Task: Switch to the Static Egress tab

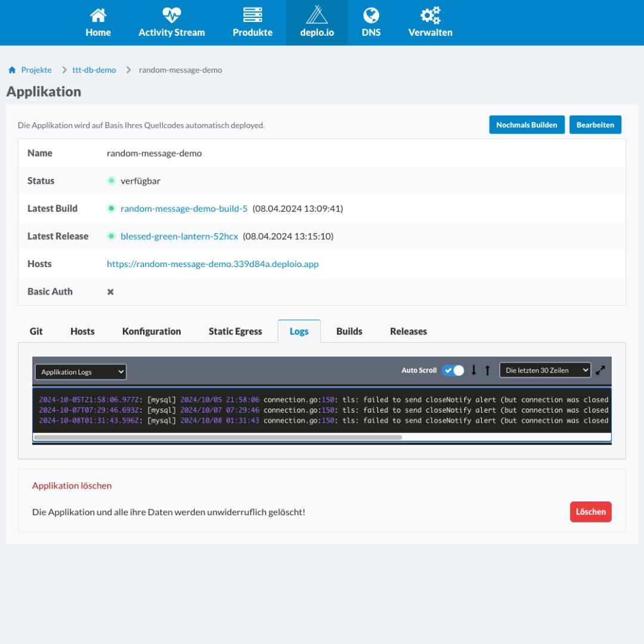Action: click(x=236, y=331)
